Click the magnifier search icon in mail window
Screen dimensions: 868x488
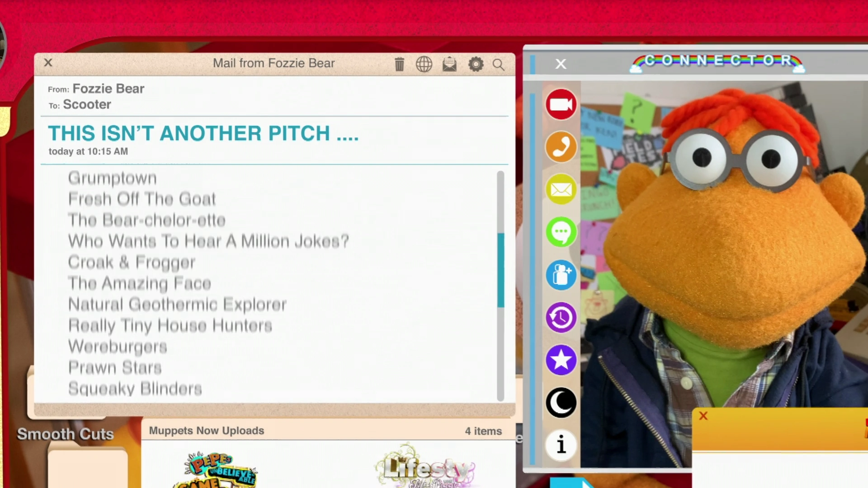coord(498,65)
